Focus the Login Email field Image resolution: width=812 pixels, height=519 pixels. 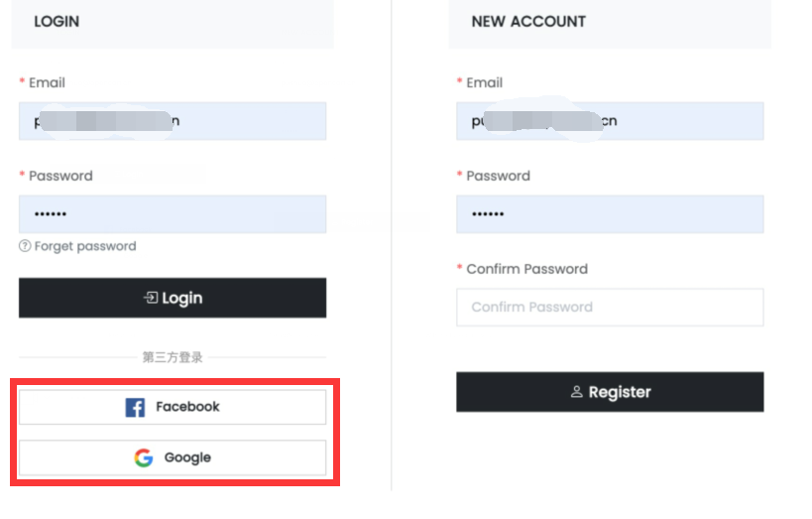click(173, 121)
